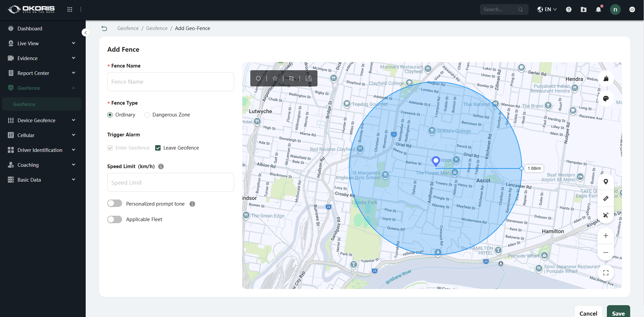The image size is (644, 317).
Task: Collapse the sidebar with the arrow handle
Action: coord(85,32)
